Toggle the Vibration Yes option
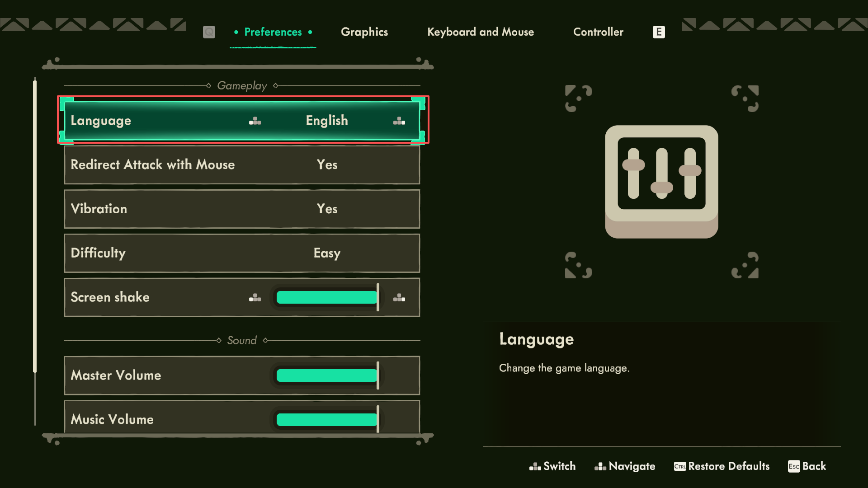The width and height of the screenshot is (868, 488). click(x=327, y=209)
